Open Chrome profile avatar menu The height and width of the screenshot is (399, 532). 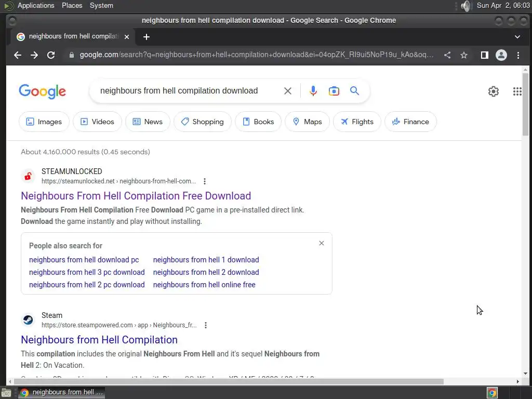[x=501, y=55]
